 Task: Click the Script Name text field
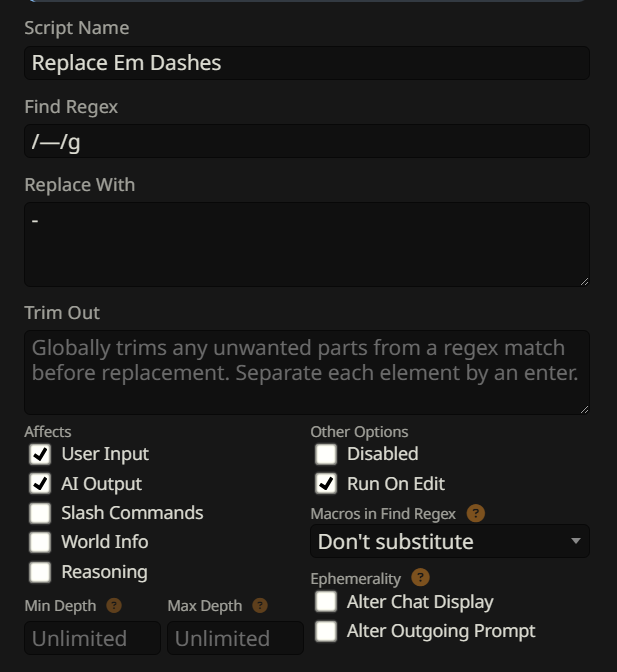click(x=306, y=63)
